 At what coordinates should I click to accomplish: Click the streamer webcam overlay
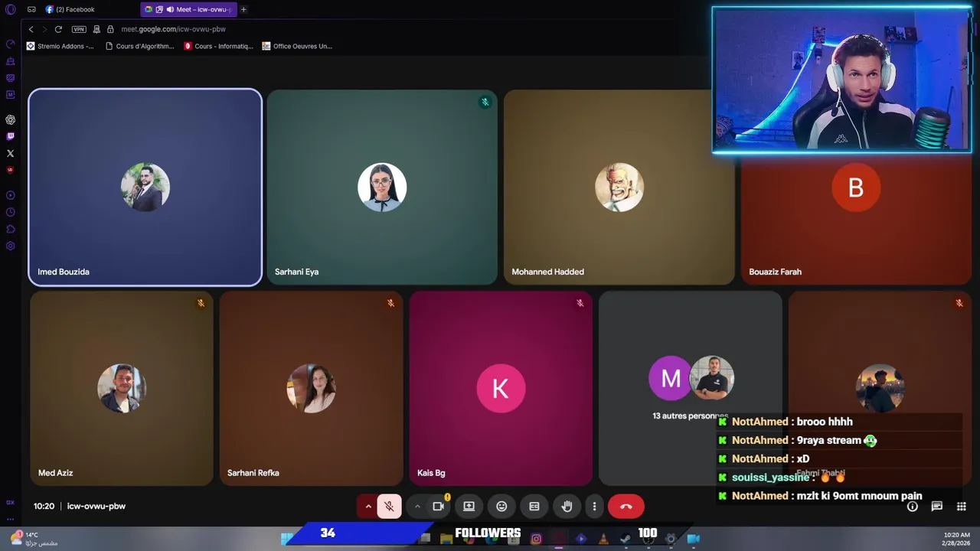[x=841, y=80]
